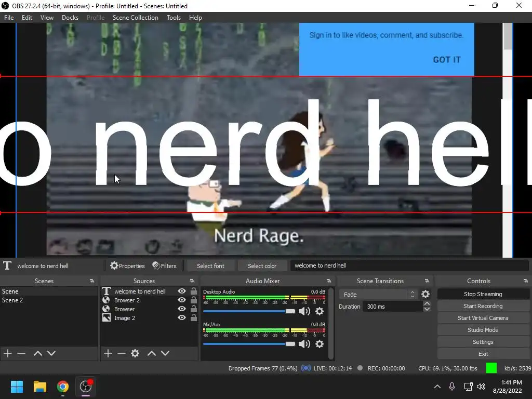Image resolution: width=532 pixels, height=399 pixels.
Task: Increase the transition duration with up arrow
Action: [427, 303]
